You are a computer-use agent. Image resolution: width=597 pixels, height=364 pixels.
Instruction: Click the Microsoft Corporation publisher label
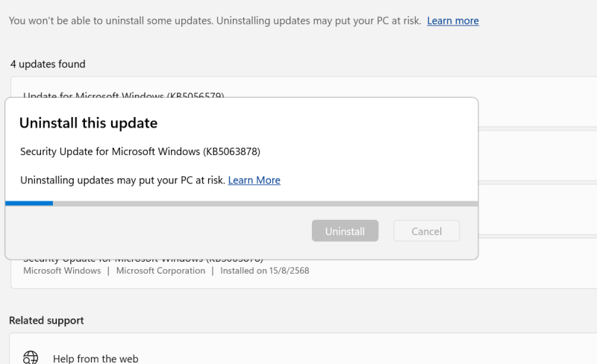[160, 271]
